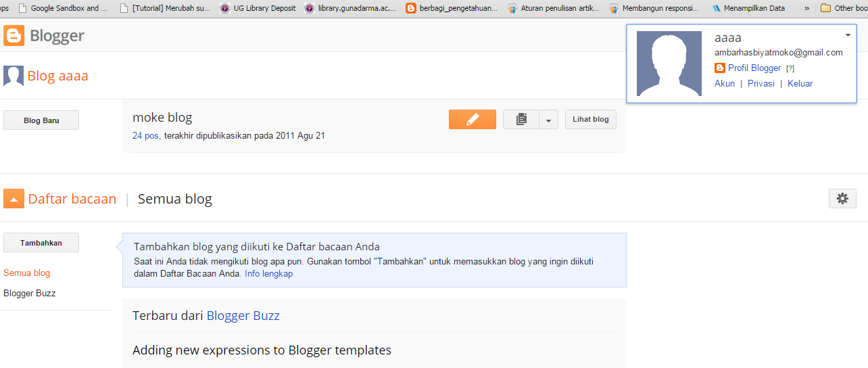Viewport: 868px width, 368px height.
Task: Open Aturan penulisan artik... bookmark
Action: pos(554,8)
